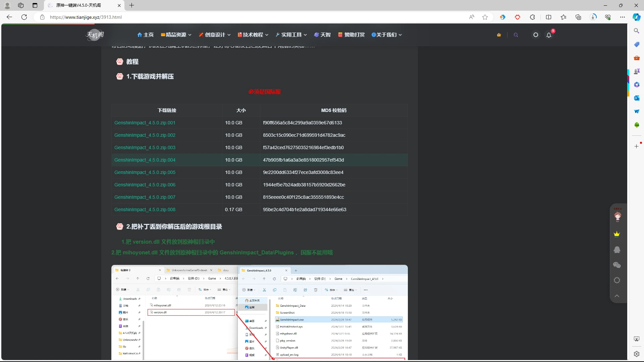Download GenshinImpact_4.5.0.zip.005

tap(145, 172)
